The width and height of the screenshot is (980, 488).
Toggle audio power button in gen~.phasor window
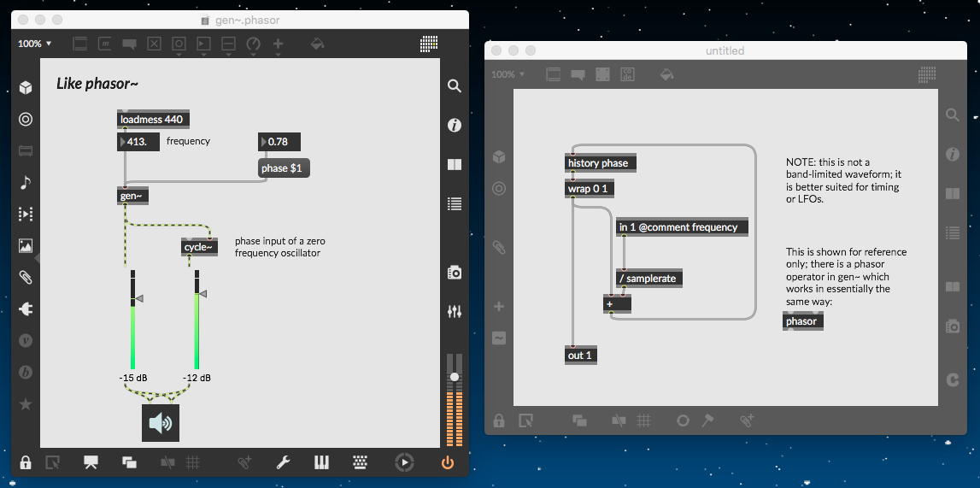(447, 462)
